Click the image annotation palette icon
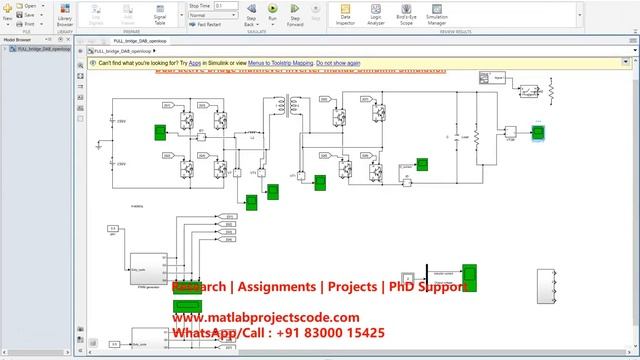The height and width of the screenshot is (360, 640). pyautogui.click(x=80, y=108)
